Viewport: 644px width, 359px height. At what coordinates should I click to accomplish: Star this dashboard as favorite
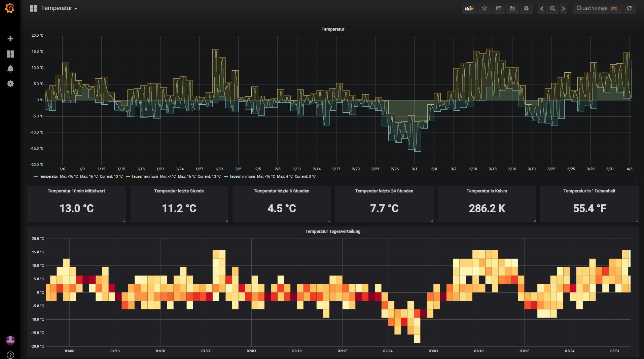click(x=485, y=8)
